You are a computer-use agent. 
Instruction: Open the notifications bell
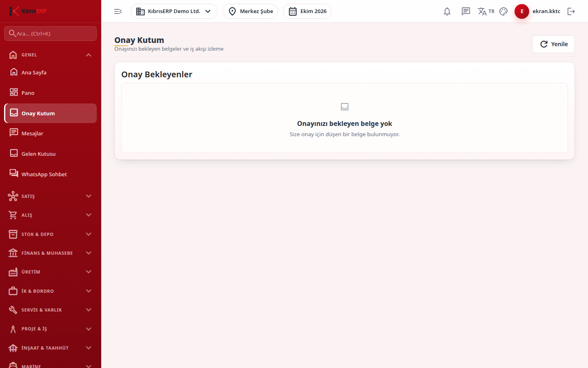point(447,11)
